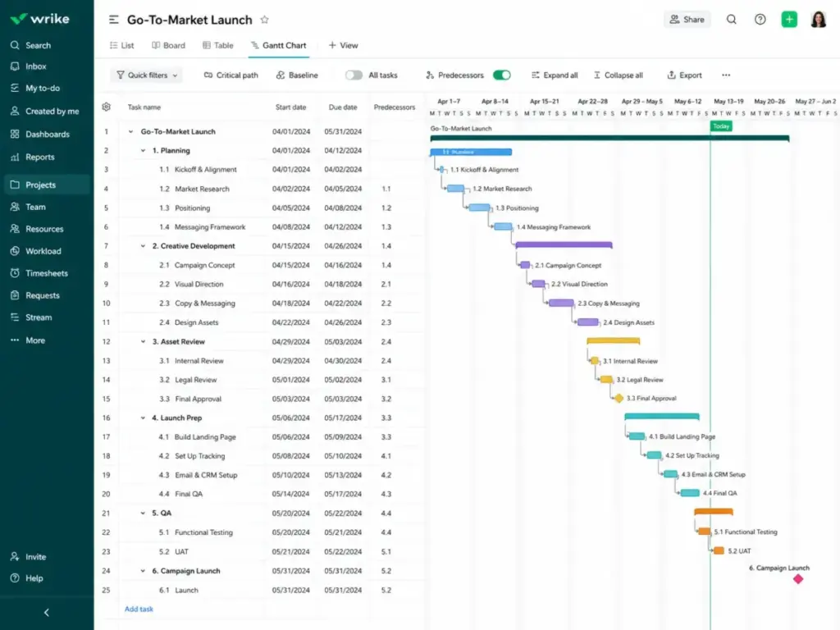Click the Wrike logo

(x=40, y=19)
